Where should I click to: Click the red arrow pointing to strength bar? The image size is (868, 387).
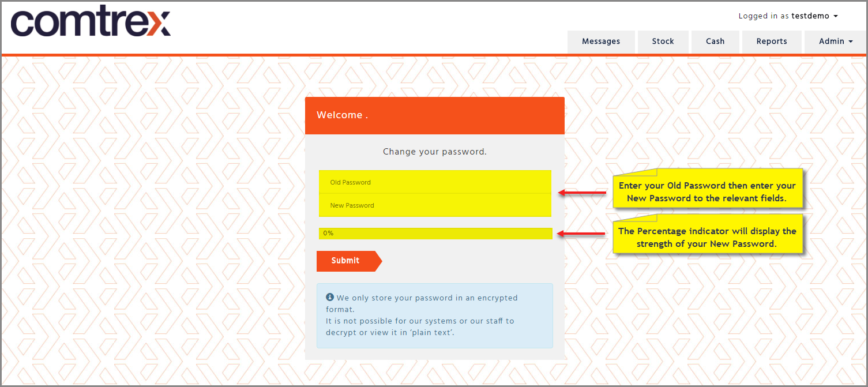tap(582, 234)
